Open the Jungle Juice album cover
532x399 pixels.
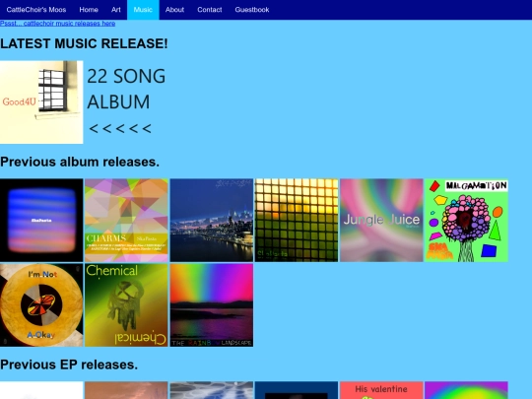pyautogui.click(x=381, y=221)
